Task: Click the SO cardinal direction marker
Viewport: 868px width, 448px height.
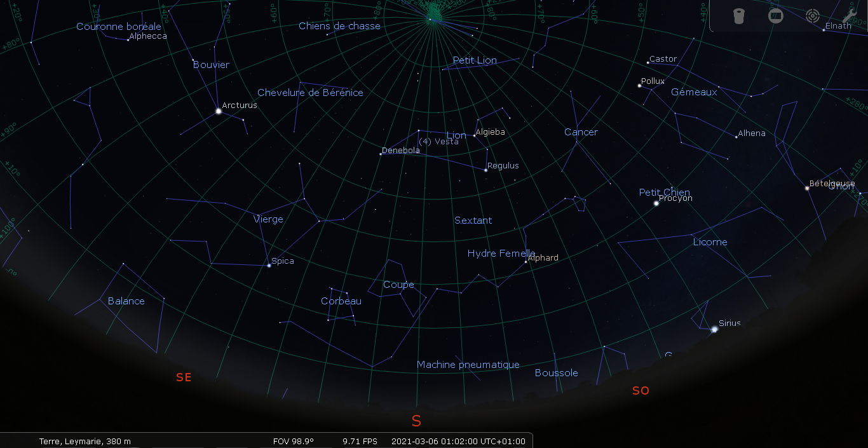Action: [x=641, y=390]
